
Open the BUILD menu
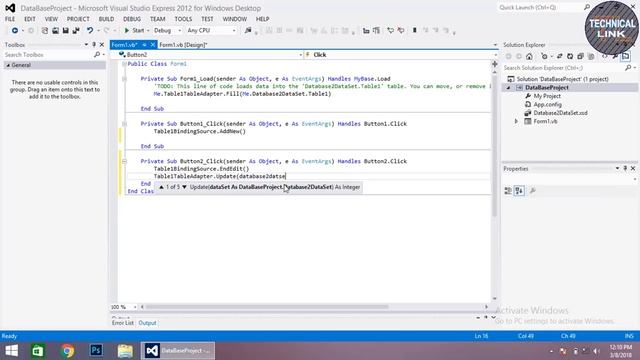point(107,19)
